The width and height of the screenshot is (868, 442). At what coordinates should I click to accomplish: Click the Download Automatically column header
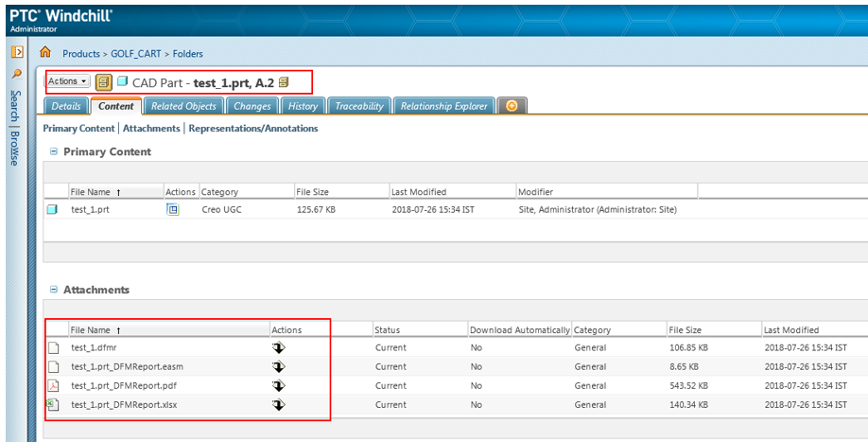(519, 329)
